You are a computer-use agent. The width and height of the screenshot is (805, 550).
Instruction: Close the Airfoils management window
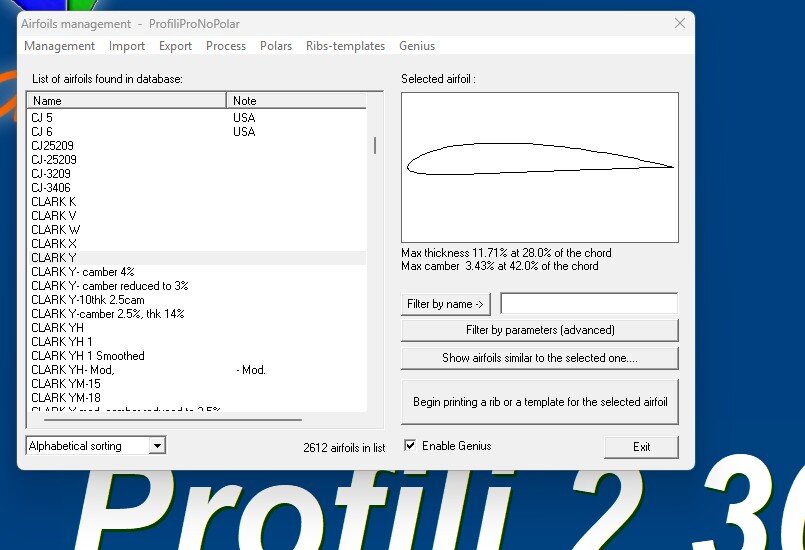point(680,23)
